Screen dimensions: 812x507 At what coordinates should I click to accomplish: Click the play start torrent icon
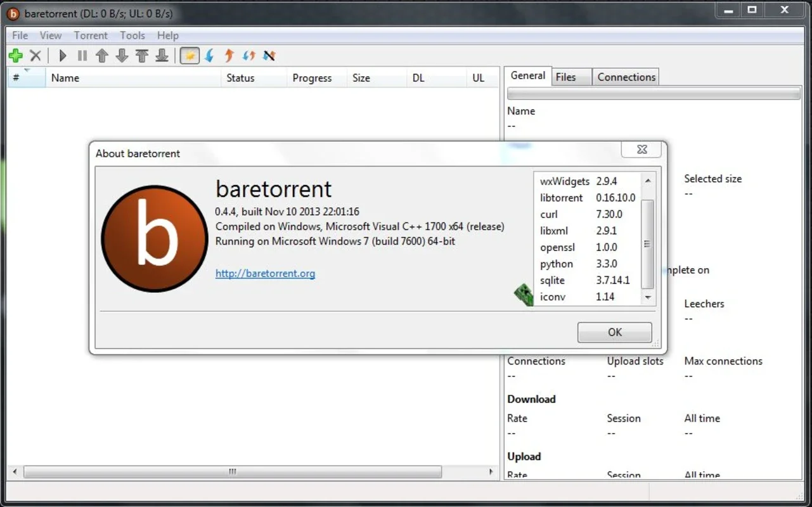coord(62,56)
